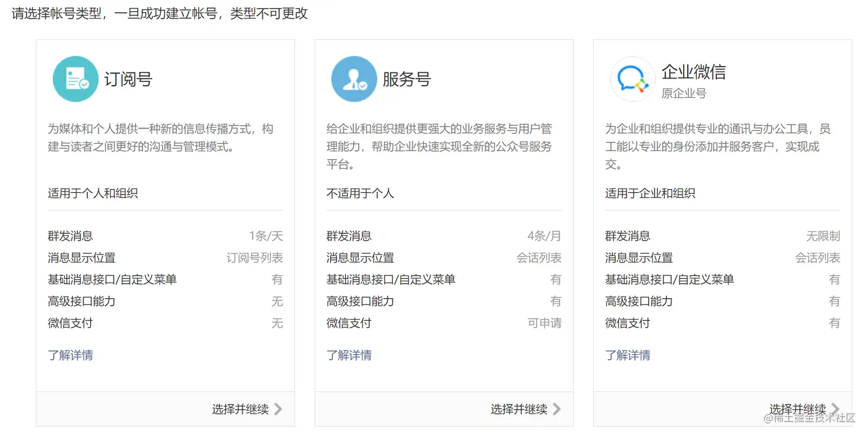The width and height of the screenshot is (868, 436).
Task: Click the 企业微信 description starting 为企业和组织
Action: point(718,146)
